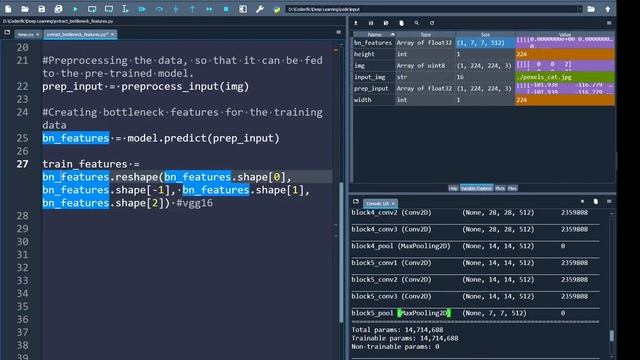This screenshot has height=360, width=640.
Task: Expand the working directory dropdown
Action: [x=580, y=9]
